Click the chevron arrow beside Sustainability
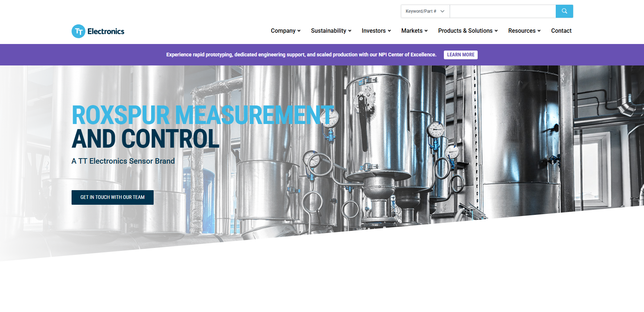Screen dimensions: 644x312 pyautogui.click(x=350, y=31)
